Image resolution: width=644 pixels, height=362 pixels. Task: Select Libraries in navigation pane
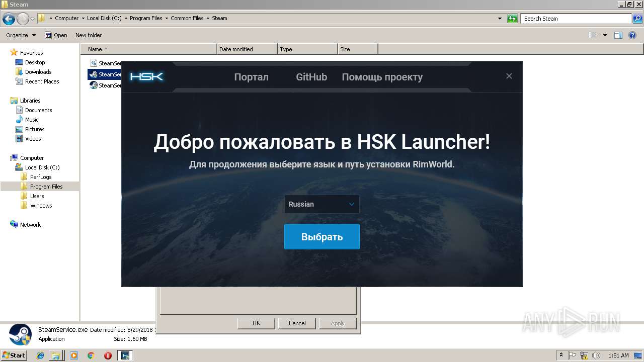point(30,101)
